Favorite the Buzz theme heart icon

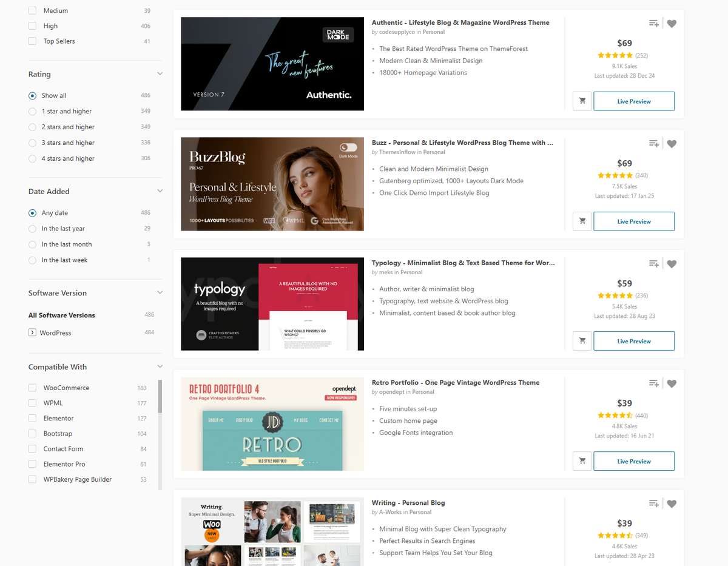(x=672, y=144)
